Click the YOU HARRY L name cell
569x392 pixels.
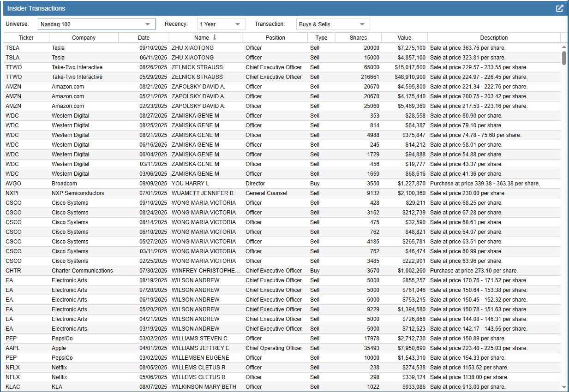click(191, 184)
